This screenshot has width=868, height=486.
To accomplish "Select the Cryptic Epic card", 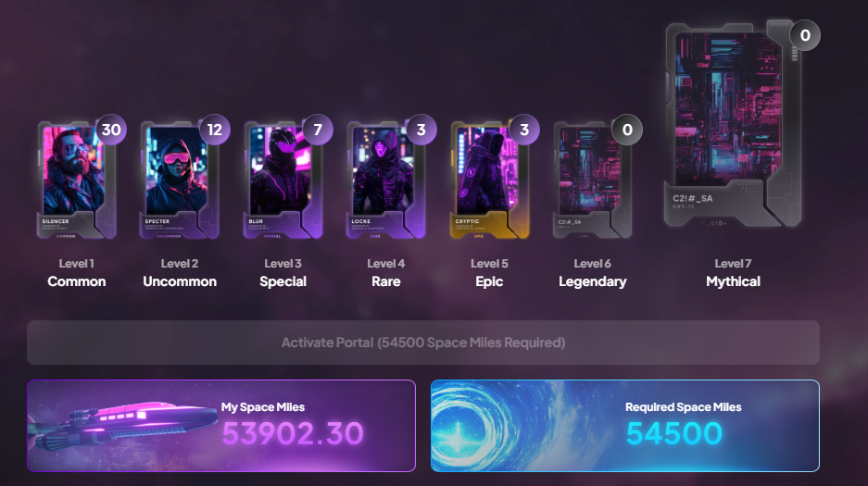I will coord(489,181).
